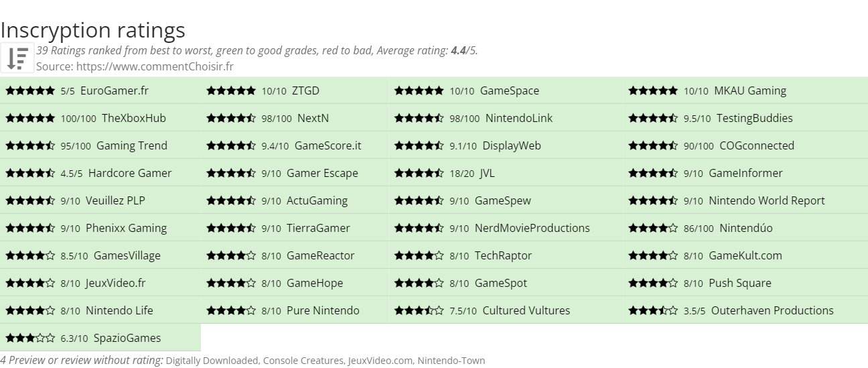This screenshot has width=868, height=368.
Task: Click the commentChoisir.fr source URL
Action: (x=155, y=66)
